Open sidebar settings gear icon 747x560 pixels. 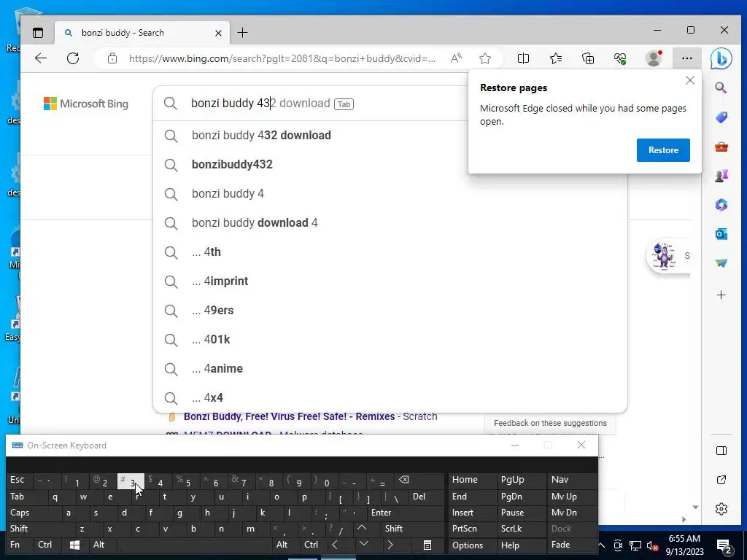721,509
